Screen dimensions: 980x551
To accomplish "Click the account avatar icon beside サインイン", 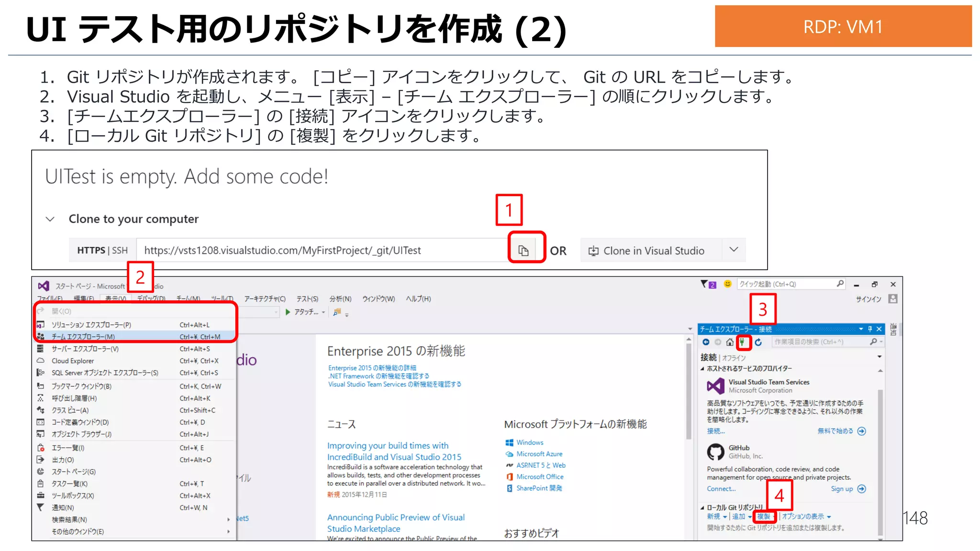I will (893, 299).
